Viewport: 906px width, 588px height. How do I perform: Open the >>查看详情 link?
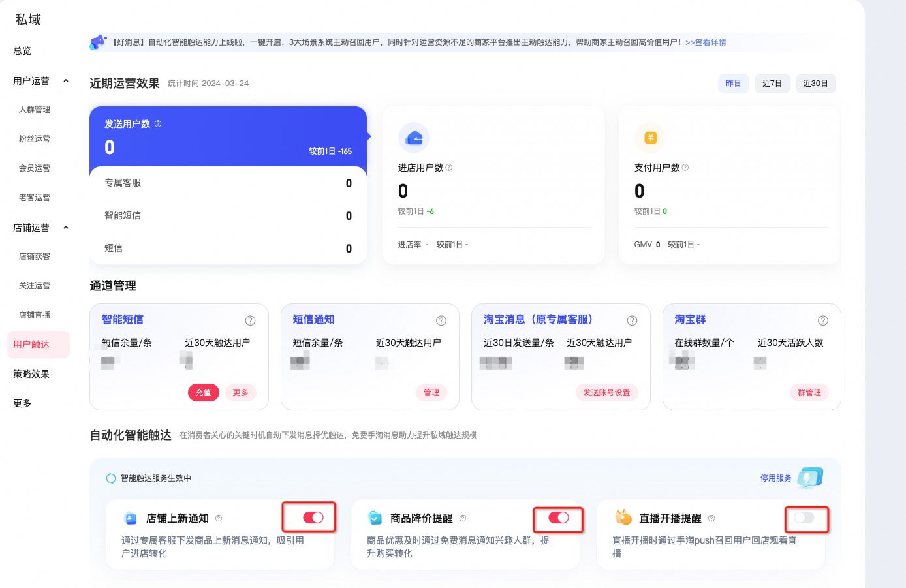pos(706,42)
